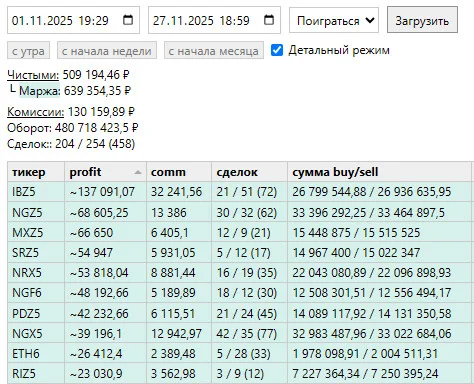The image size is (474, 384).
Task: Click the profit value ~137 091,07
Action: (102, 192)
